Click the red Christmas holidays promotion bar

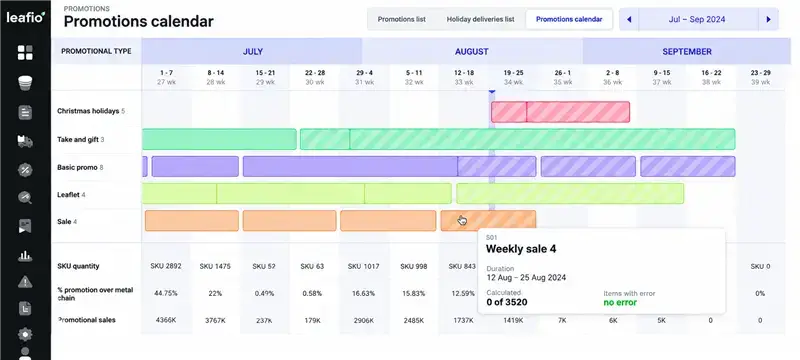click(560, 112)
